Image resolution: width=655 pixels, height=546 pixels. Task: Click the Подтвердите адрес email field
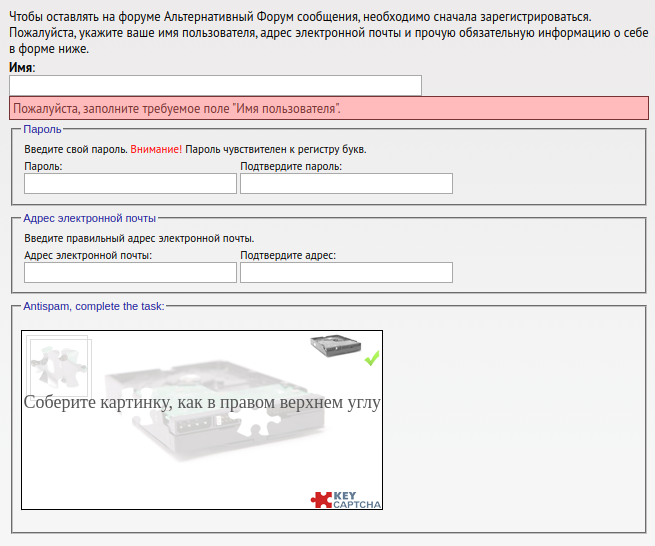click(x=346, y=273)
